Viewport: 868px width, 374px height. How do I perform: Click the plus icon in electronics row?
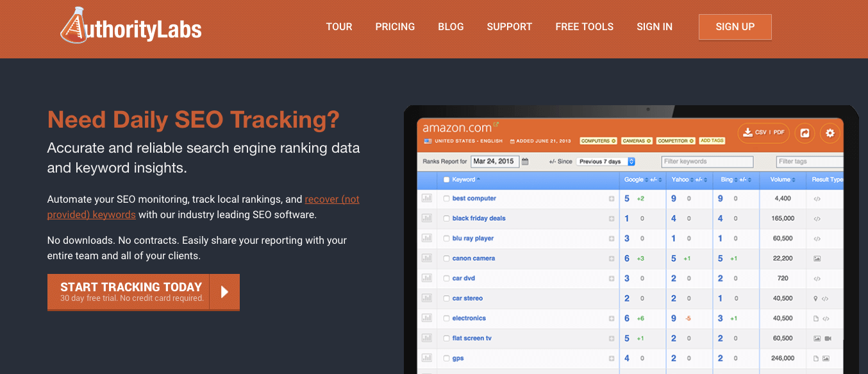pos(612,318)
